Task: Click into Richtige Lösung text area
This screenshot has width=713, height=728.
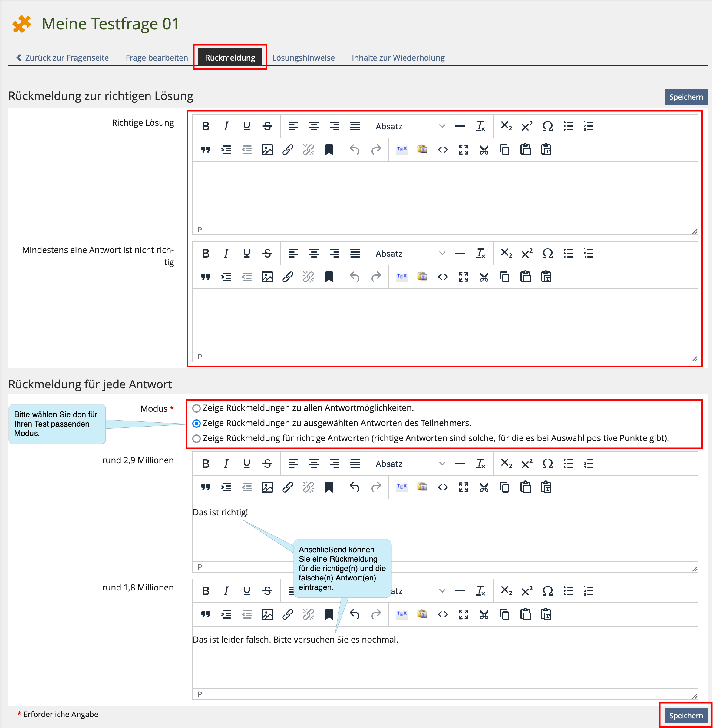Action: (445, 193)
